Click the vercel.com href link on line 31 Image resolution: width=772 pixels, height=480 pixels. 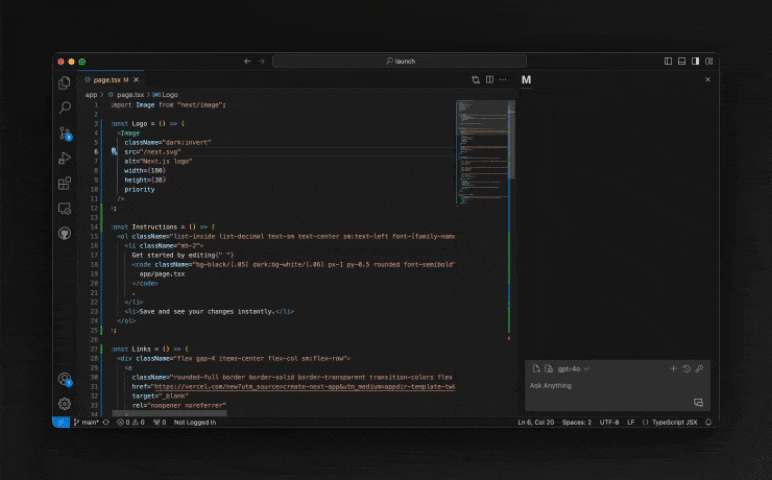304,387
